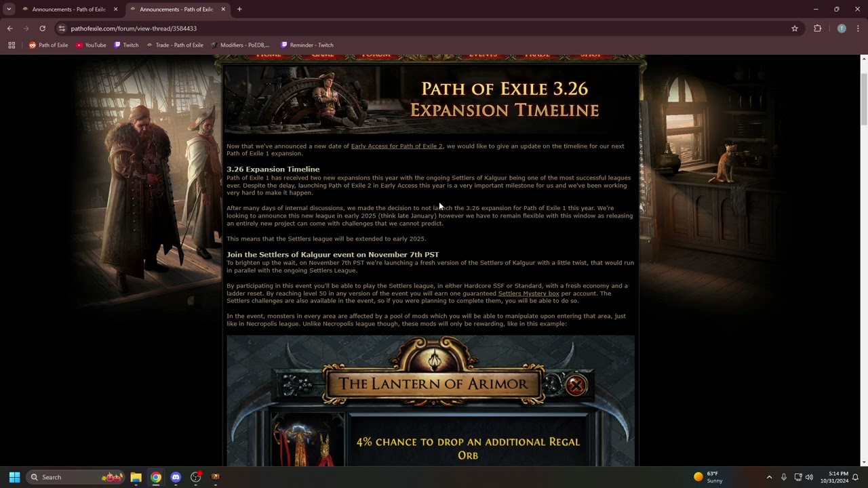This screenshot has height=488, width=868.
Task: Click the Path of Exile 3.26 header image
Action: point(431,100)
